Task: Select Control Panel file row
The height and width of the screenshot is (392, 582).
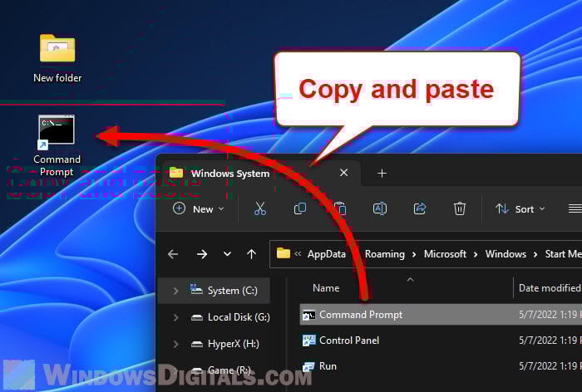Action: (441, 341)
